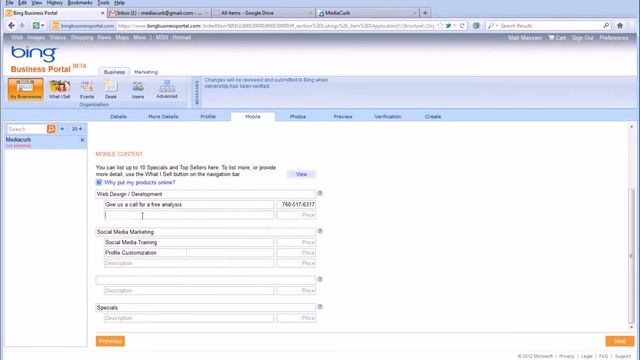
Task: Switch to the Business ribbon tab
Action: [114, 72]
